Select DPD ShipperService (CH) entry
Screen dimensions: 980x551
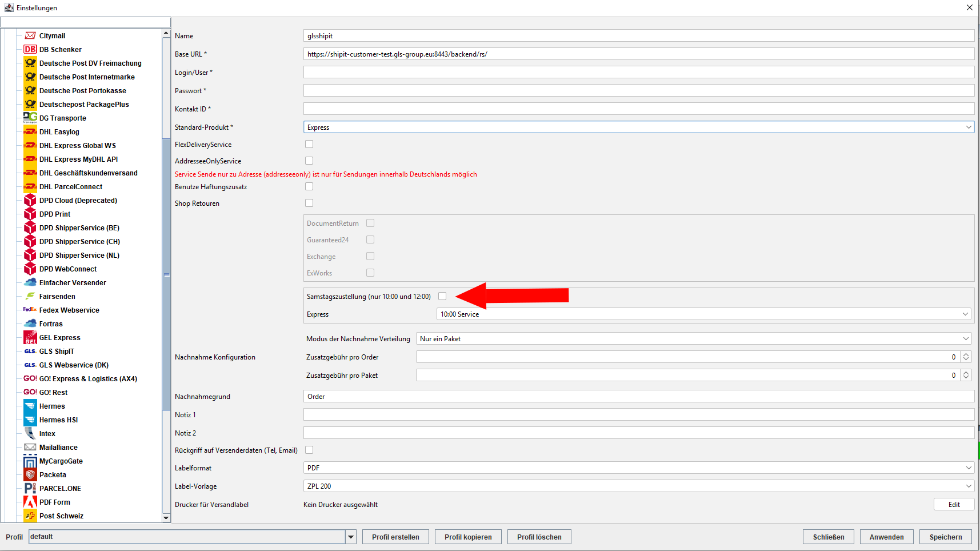point(79,241)
